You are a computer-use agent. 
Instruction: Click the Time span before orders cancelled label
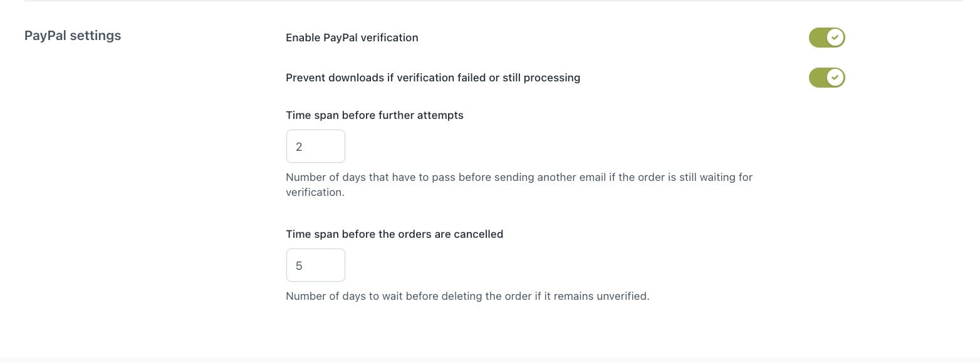click(x=394, y=234)
